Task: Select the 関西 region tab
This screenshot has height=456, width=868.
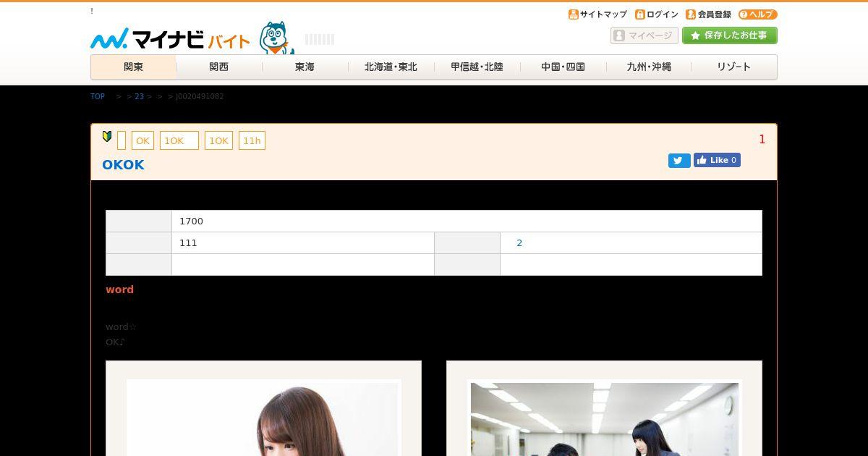Action: point(219,67)
